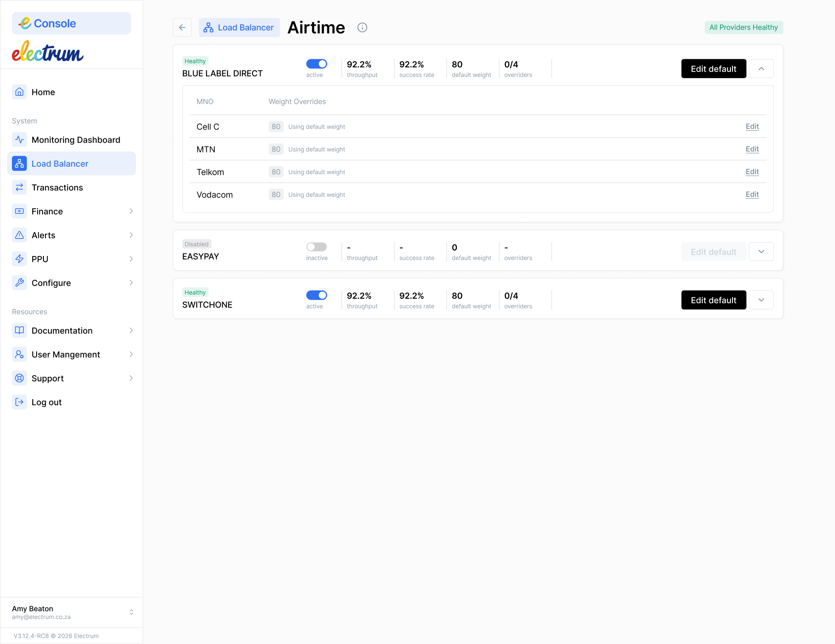Click the Vodacom row name
Image resolution: width=835 pixels, height=644 pixels.
click(215, 195)
